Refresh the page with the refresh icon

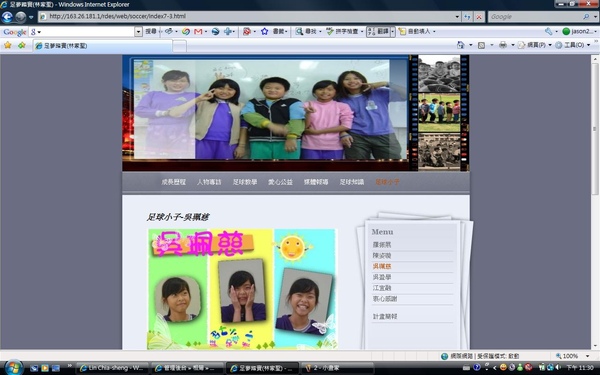[468, 16]
